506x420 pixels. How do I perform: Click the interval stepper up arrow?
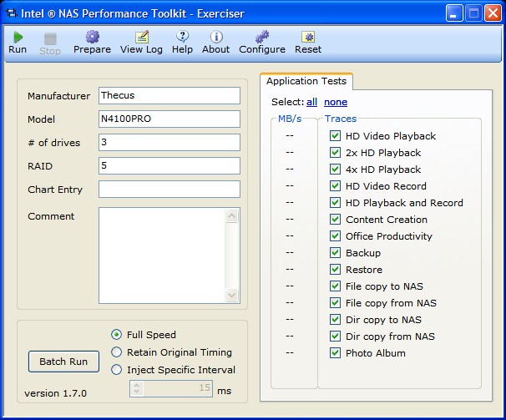tap(136, 385)
